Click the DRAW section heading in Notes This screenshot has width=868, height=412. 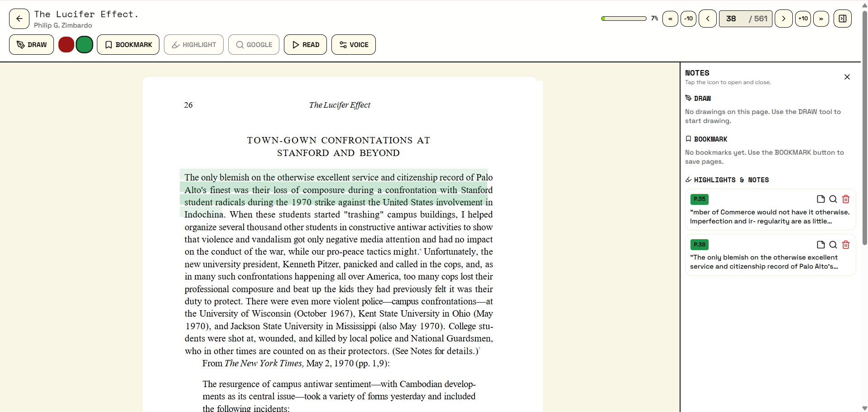coord(698,98)
